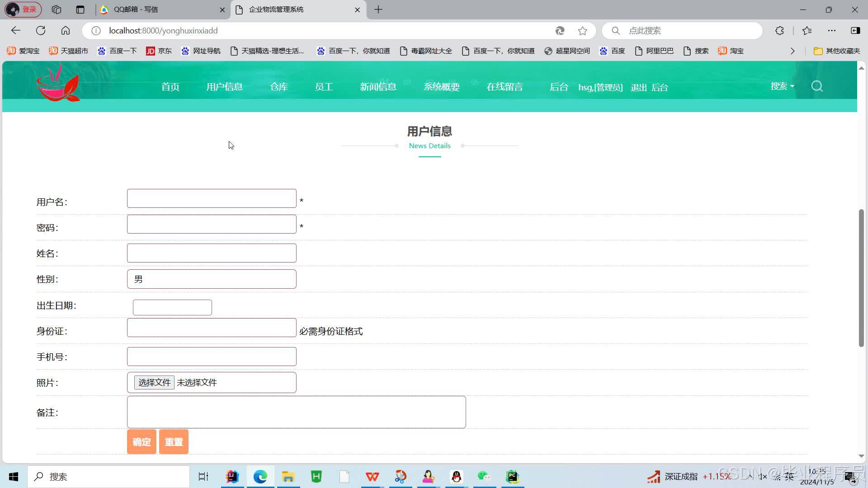This screenshot has width=868, height=488.
Task: Open browser settings three-dots menu
Action: click(x=832, y=31)
